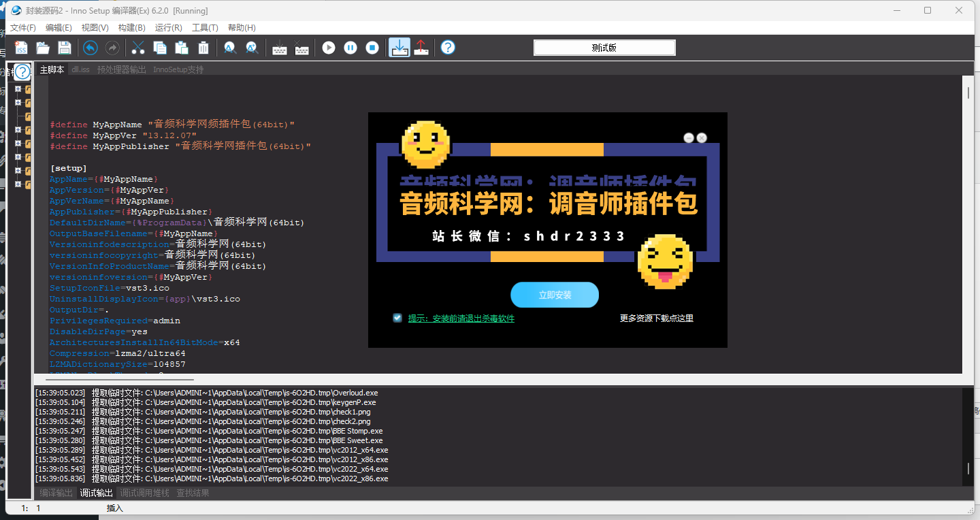This screenshot has height=520, width=980.
Task: Click the debug output panel scrollbar thumb
Action: click(x=968, y=468)
